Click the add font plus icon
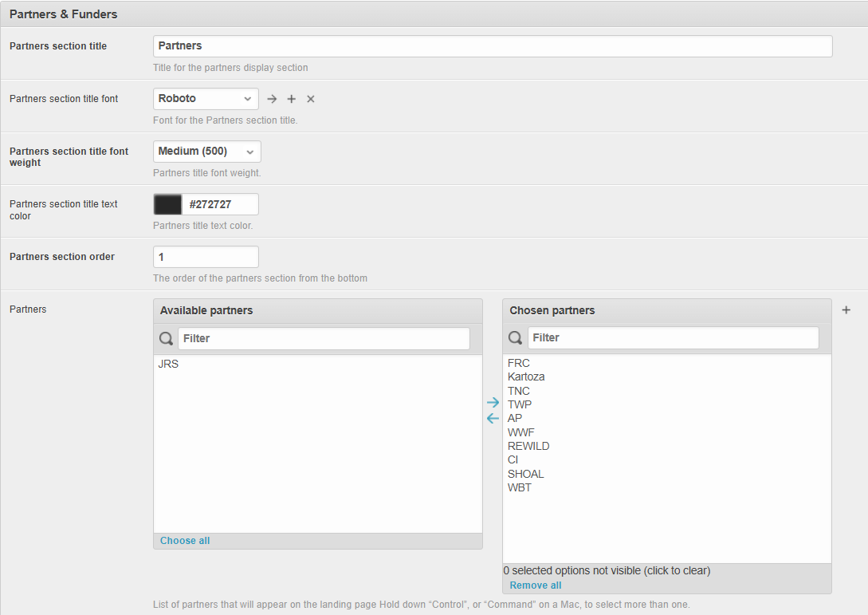The height and width of the screenshot is (615, 868). coord(292,99)
